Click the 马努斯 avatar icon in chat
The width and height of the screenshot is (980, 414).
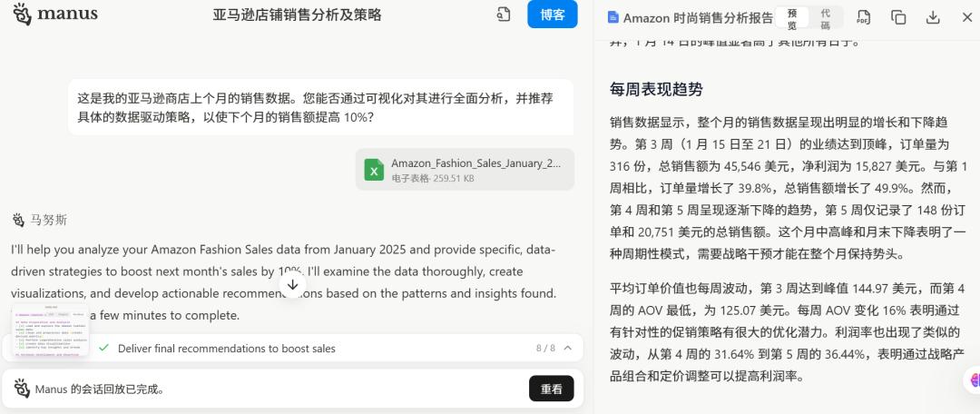(x=18, y=221)
